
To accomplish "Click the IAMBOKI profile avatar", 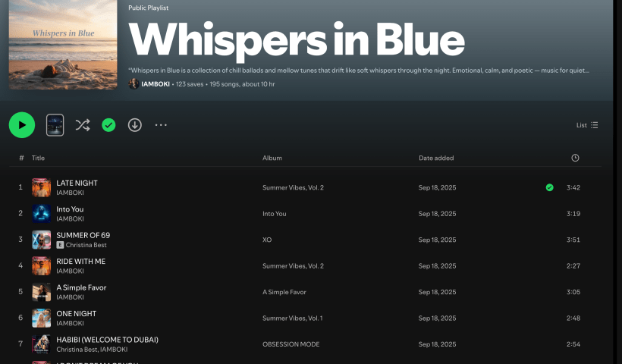I will [134, 83].
